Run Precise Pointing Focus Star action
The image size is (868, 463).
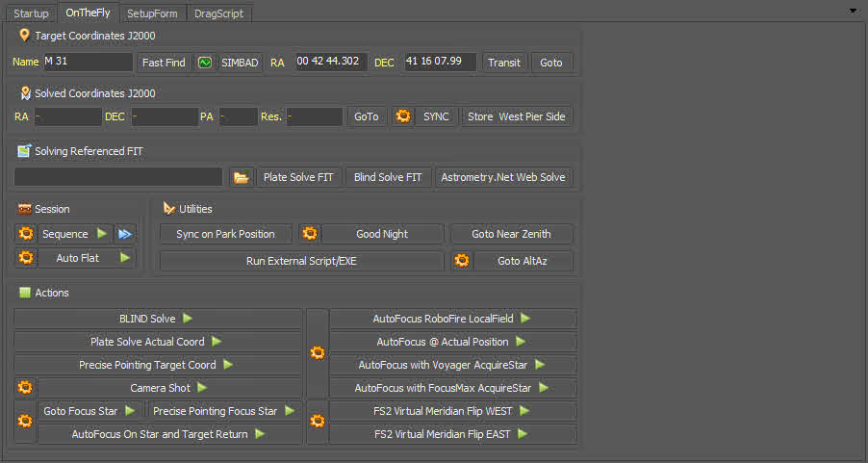pos(224,411)
